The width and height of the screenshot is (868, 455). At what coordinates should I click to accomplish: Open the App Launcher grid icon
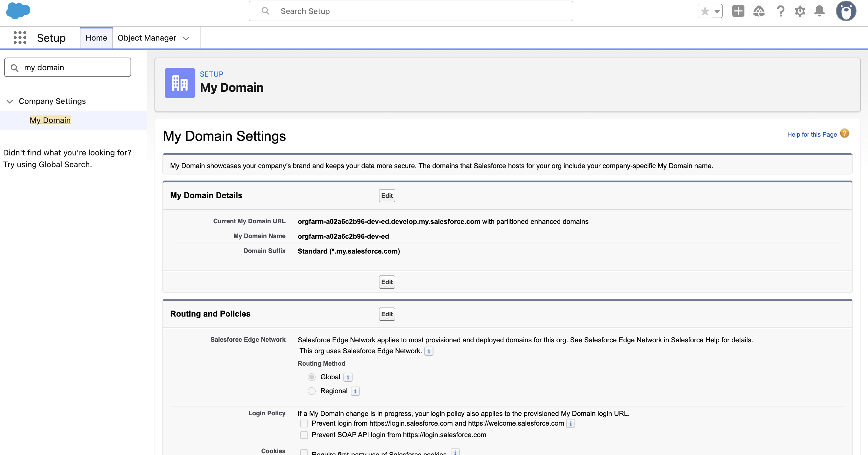pyautogui.click(x=20, y=38)
